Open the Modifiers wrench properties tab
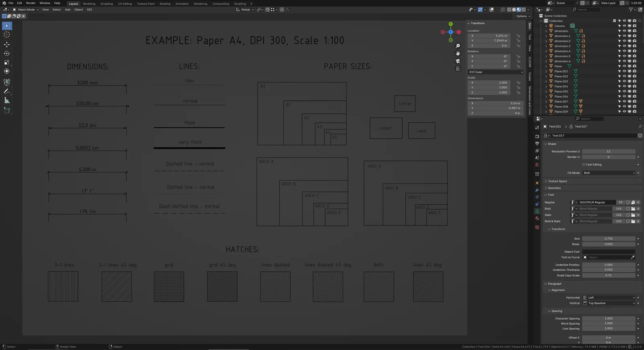The image size is (644, 350). pos(537,190)
